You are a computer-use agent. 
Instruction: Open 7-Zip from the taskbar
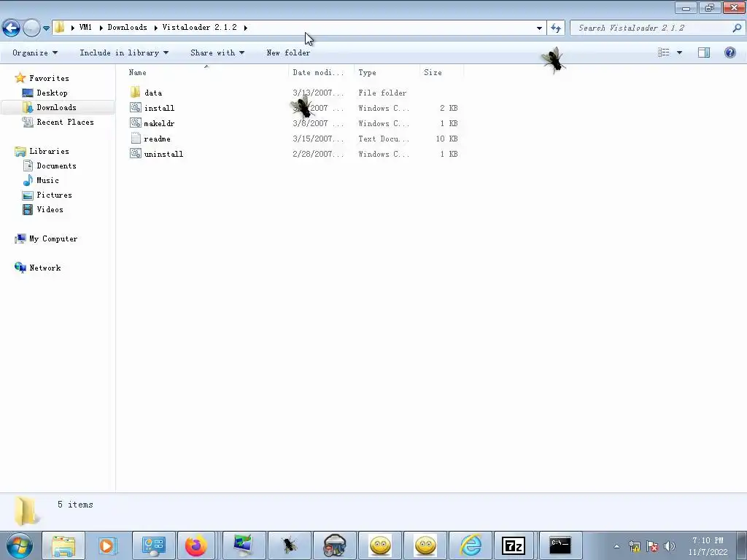coord(514,545)
